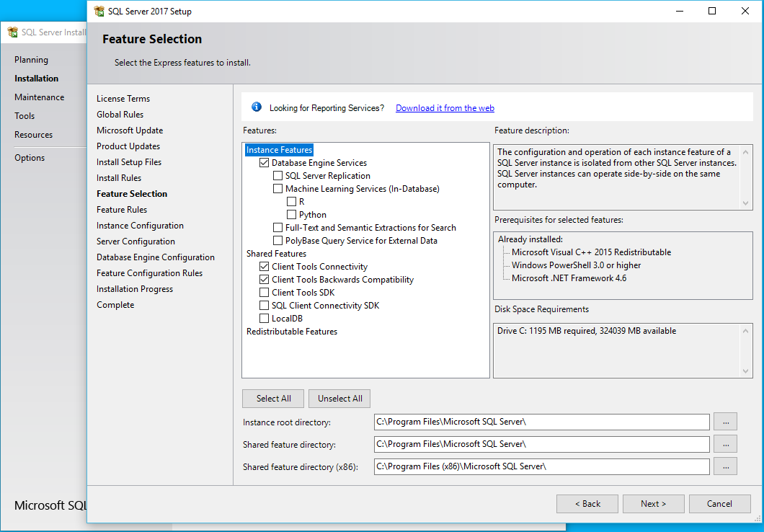Click the Disk Space Requirements scroll up arrow
The image size is (764, 532).
[745, 332]
